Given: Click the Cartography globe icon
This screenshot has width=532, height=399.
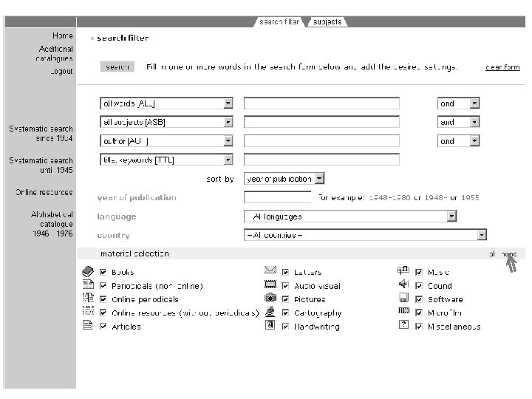Looking at the screenshot, I should tap(270, 312).
